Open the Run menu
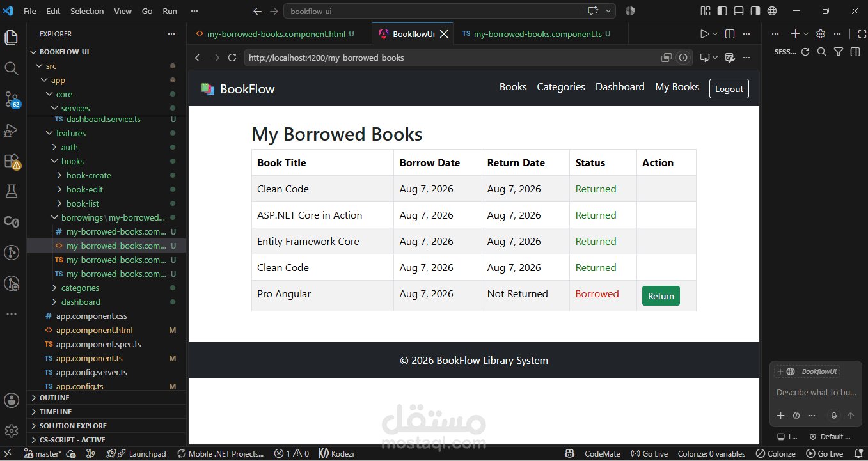Image resolution: width=868 pixels, height=461 pixels. click(x=170, y=11)
